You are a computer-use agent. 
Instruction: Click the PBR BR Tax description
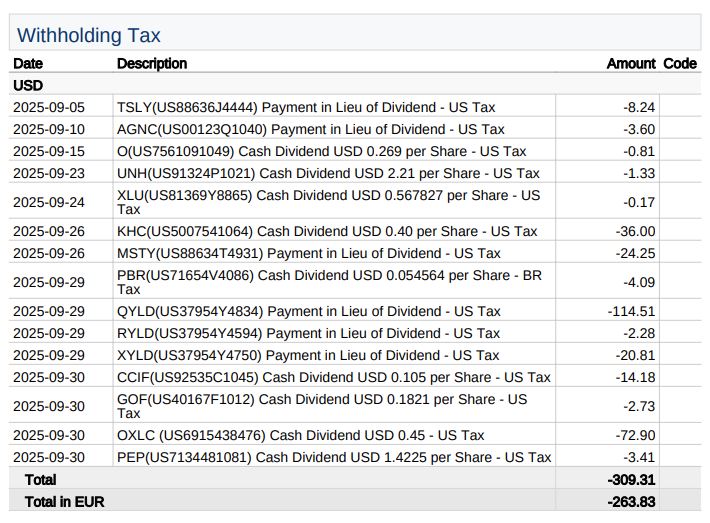tap(330, 282)
